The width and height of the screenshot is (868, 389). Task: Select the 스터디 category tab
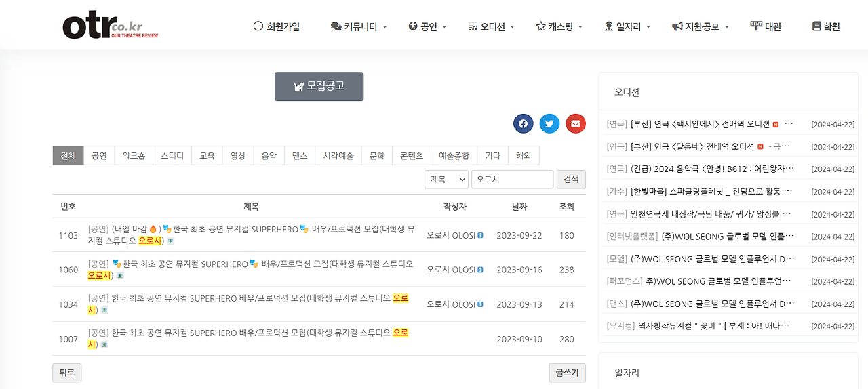point(172,155)
